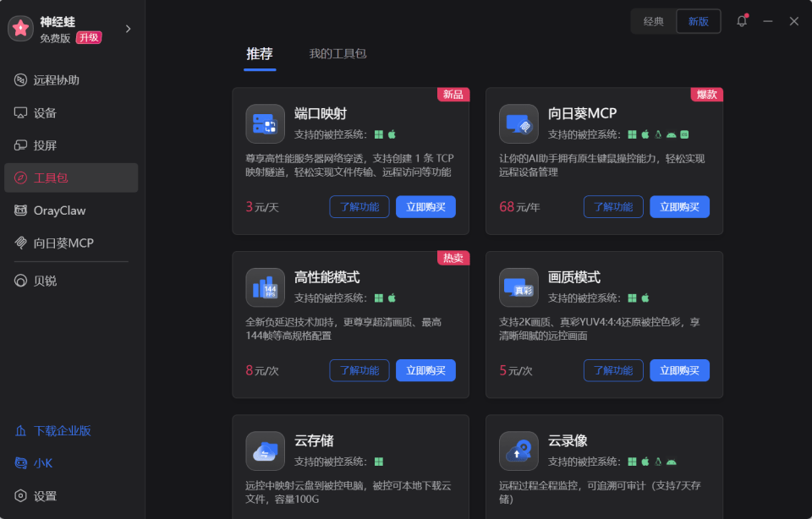Screen dimensions: 812x519
Task: Click the Apple icon under 画质模式
Action: (645, 298)
